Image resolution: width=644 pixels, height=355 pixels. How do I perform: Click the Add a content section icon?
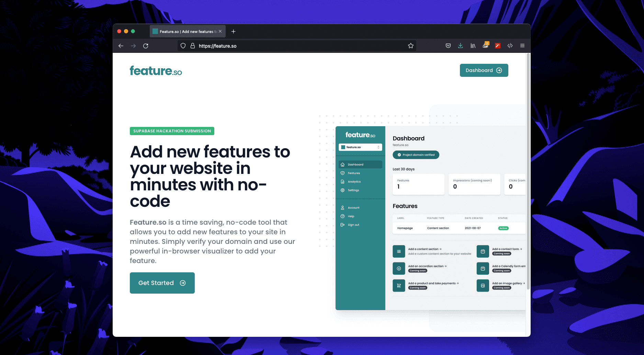pos(399,251)
